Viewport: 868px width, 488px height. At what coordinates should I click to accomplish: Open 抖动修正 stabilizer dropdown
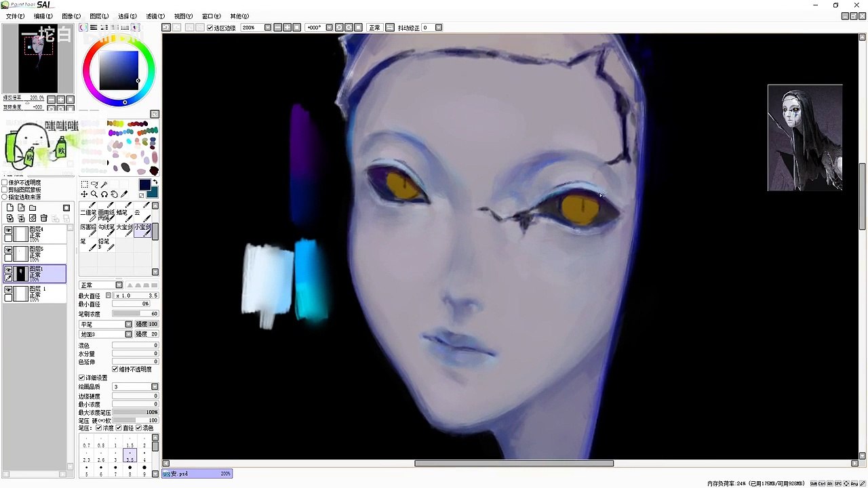point(439,28)
